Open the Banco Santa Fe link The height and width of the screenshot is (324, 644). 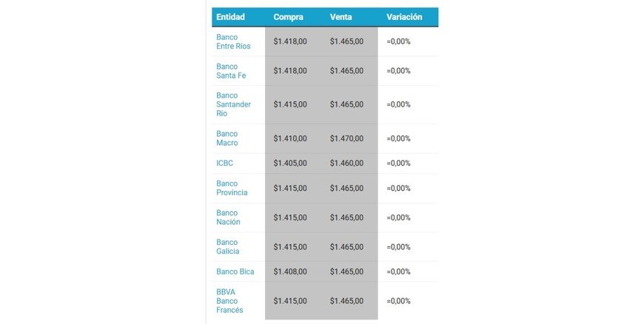tap(231, 71)
